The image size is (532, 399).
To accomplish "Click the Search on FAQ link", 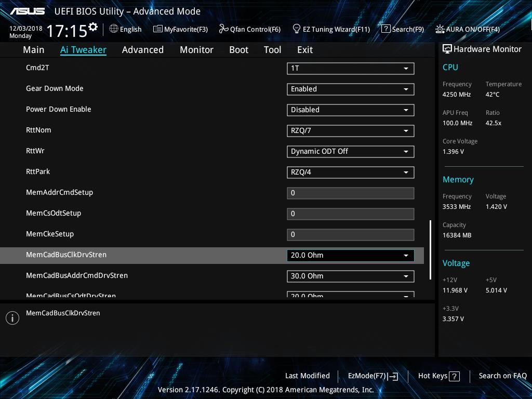I will pos(502,376).
